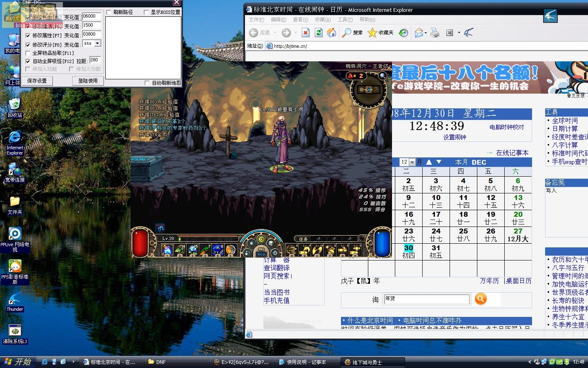This screenshot has width=588, height=368.
Task: Open the IE 收藏(A) menu
Action: pyautogui.click(x=323, y=20)
